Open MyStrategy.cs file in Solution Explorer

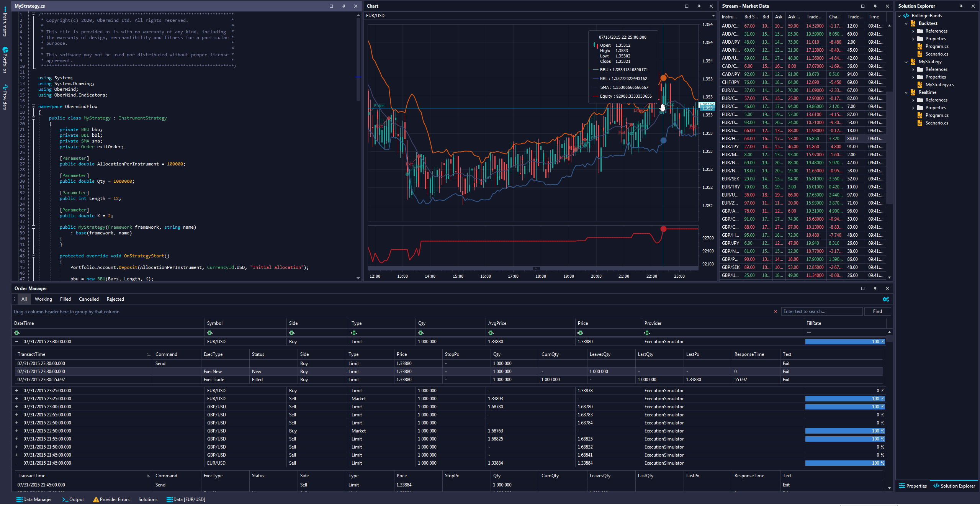point(939,85)
